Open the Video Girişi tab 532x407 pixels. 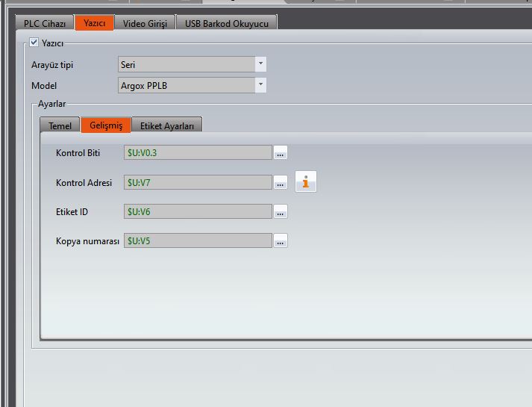(145, 23)
